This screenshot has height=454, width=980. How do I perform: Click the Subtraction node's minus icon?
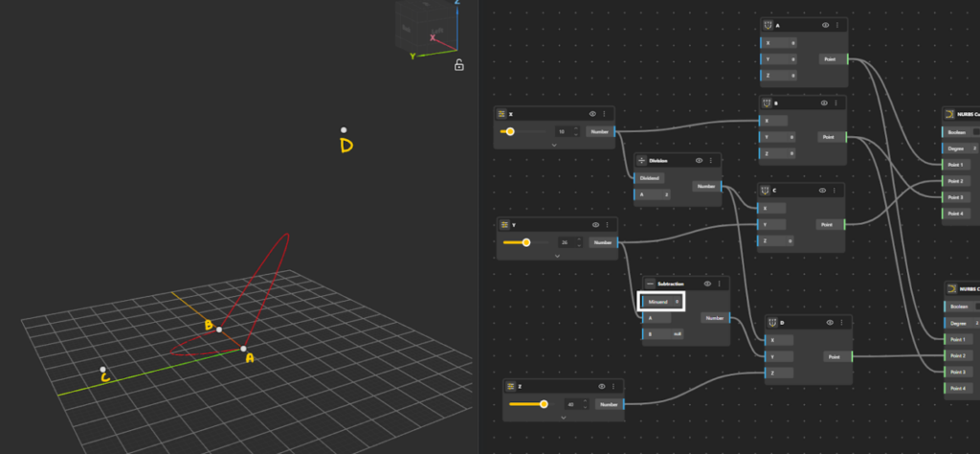pyautogui.click(x=651, y=284)
